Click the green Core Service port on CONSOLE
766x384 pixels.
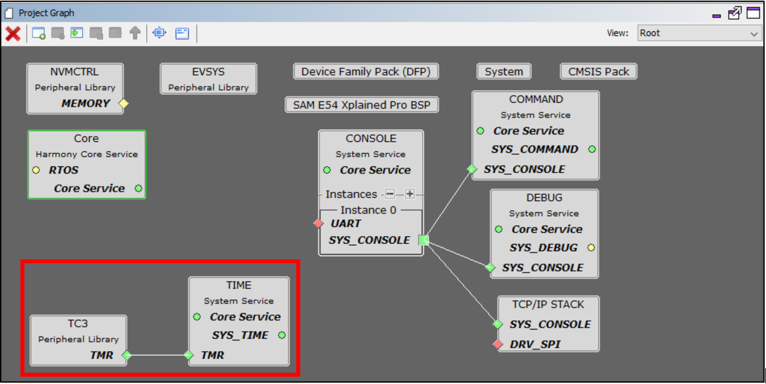pos(327,171)
